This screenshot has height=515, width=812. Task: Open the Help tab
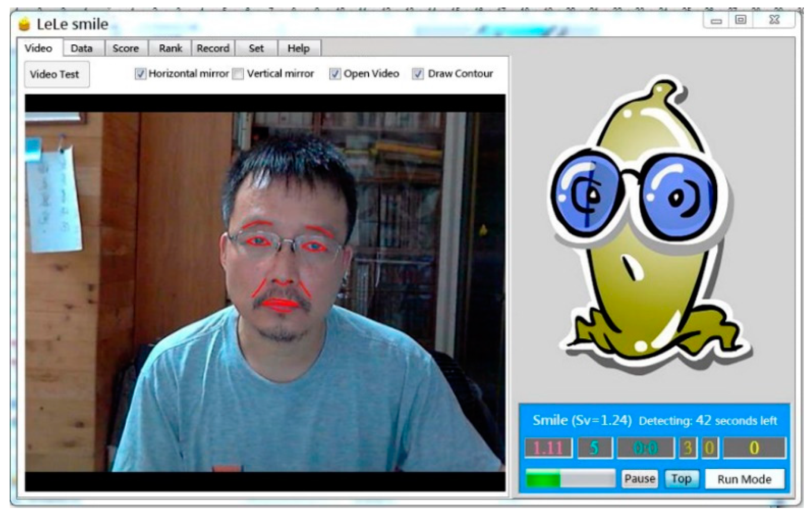click(299, 48)
